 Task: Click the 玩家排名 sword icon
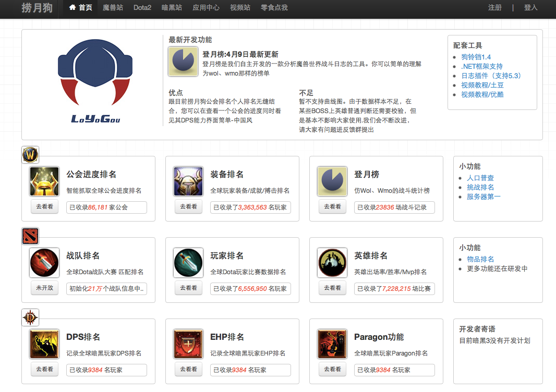point(188,263)
